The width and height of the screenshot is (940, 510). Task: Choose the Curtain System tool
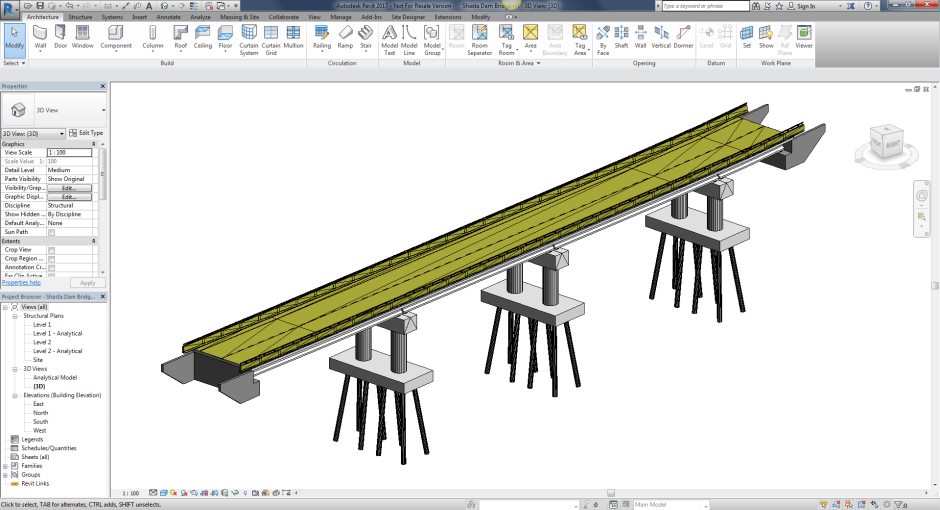point(249,37)
